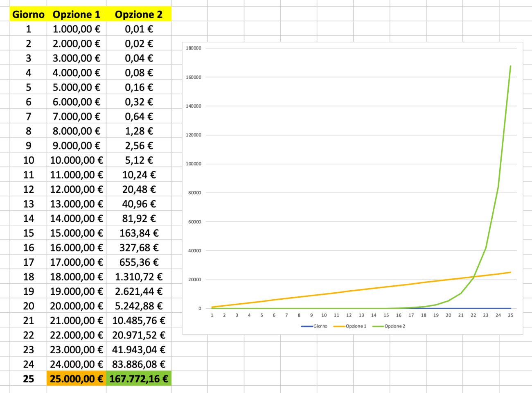Select the cell with 21.000,00 €
This screenshot has height=393, width=532.
[x=77, y=320]
